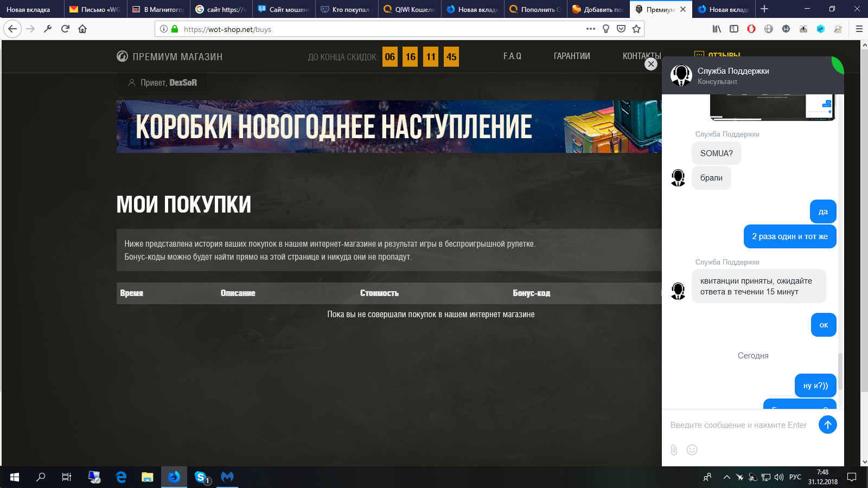Open Windows search magnifier
Viewport: 868px width, 488px height.
tap(41, 477)
